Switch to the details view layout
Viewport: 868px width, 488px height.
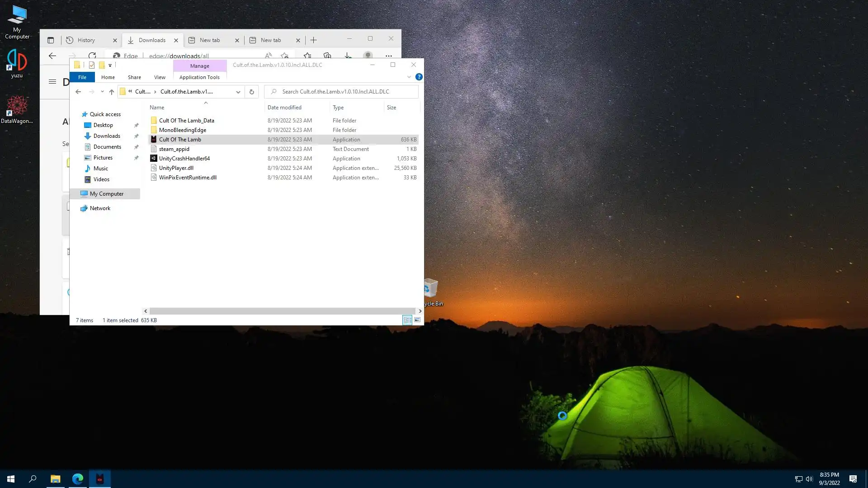[407, 320]
